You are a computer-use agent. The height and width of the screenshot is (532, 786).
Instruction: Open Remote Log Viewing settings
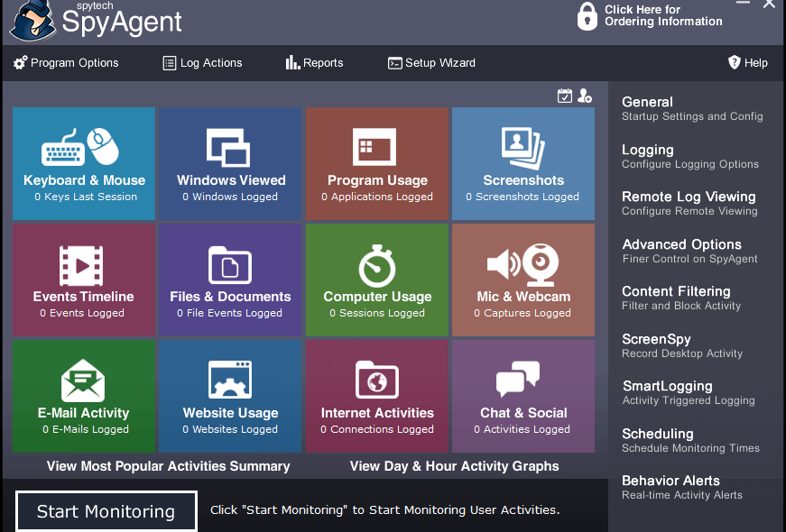pos(689,204)
